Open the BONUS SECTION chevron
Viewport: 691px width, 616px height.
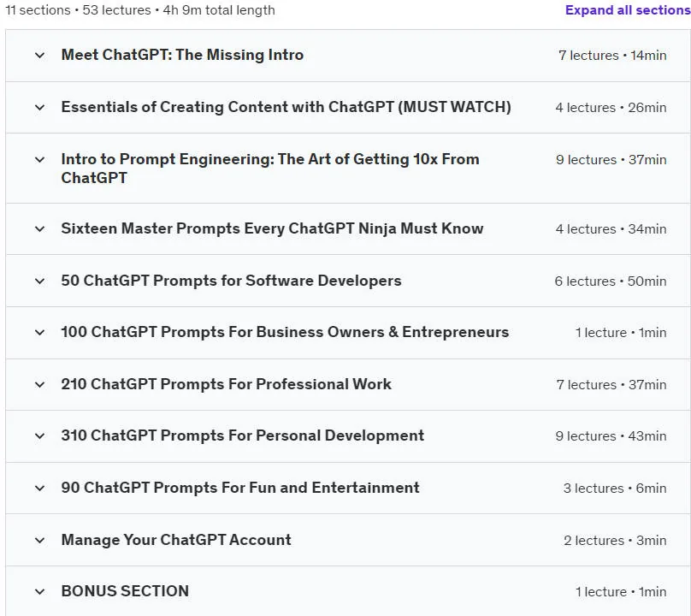coord(39,591)
